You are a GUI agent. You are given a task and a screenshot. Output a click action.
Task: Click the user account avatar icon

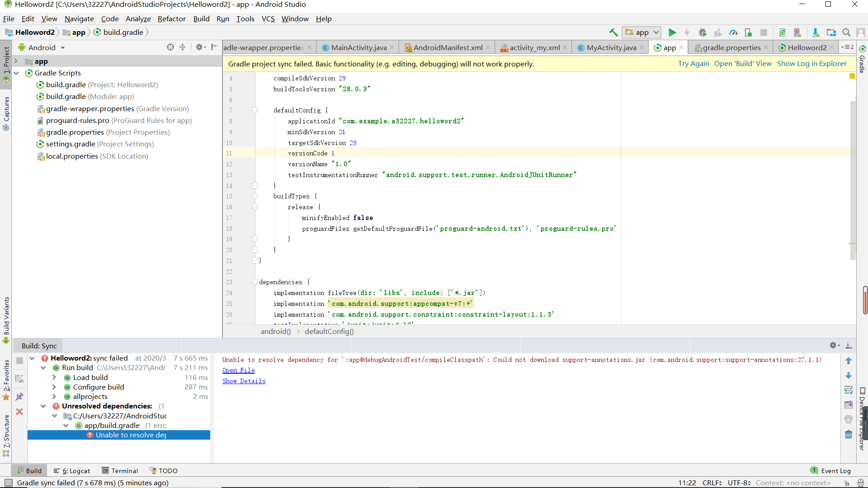(x=861, y=33)
